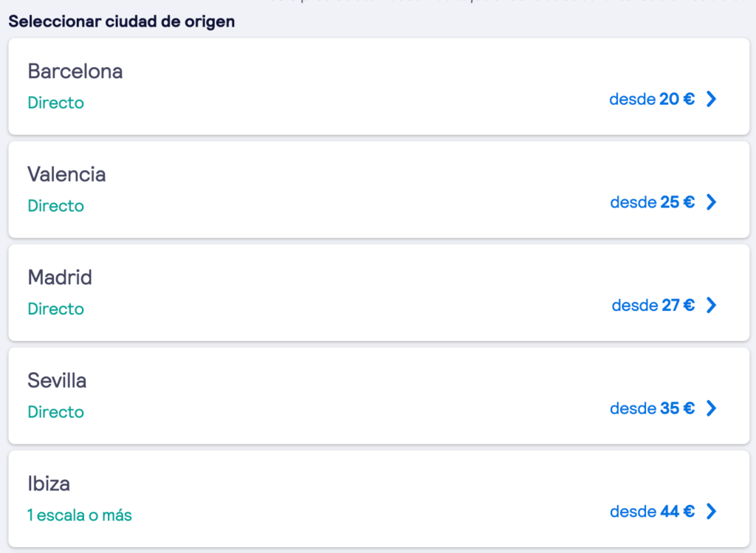Click the Directo label under Sevilla

[56, 412]
